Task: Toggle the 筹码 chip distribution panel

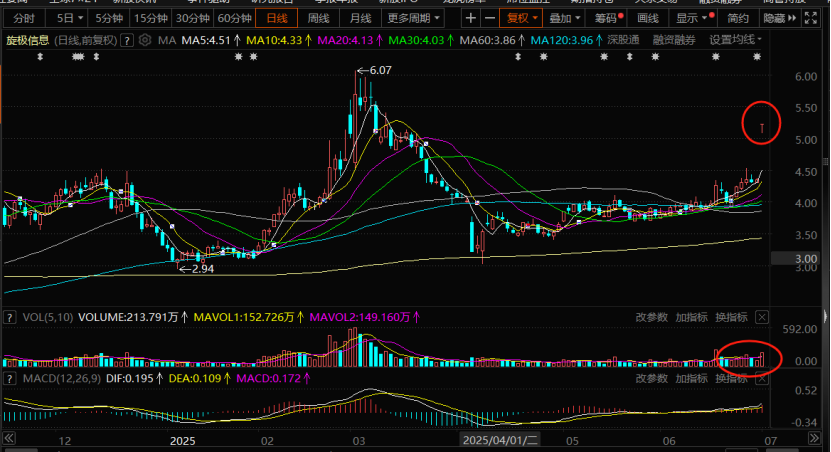Action: (x=606, y=19)
